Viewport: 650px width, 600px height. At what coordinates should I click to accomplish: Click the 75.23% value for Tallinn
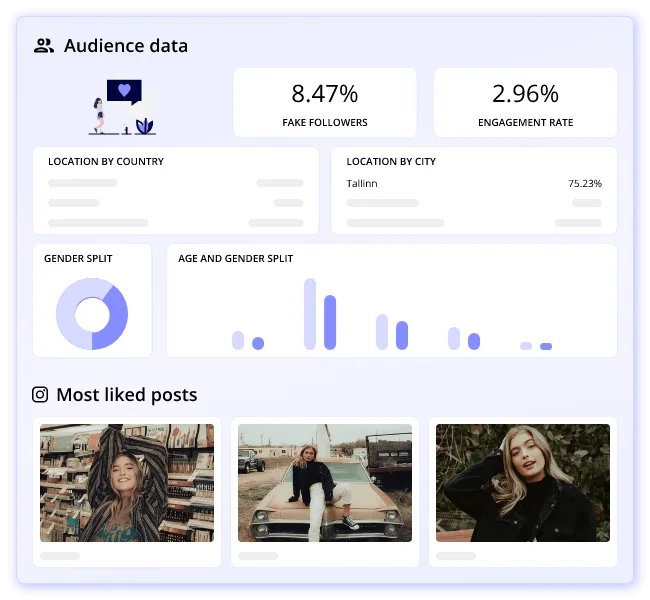[x=585, y=183]
